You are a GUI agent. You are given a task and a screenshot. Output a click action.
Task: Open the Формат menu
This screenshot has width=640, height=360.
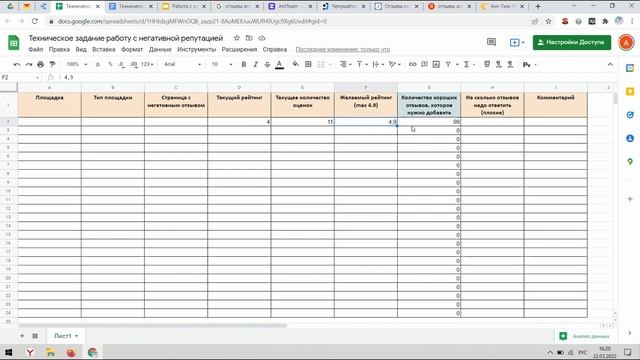[132, 49]
